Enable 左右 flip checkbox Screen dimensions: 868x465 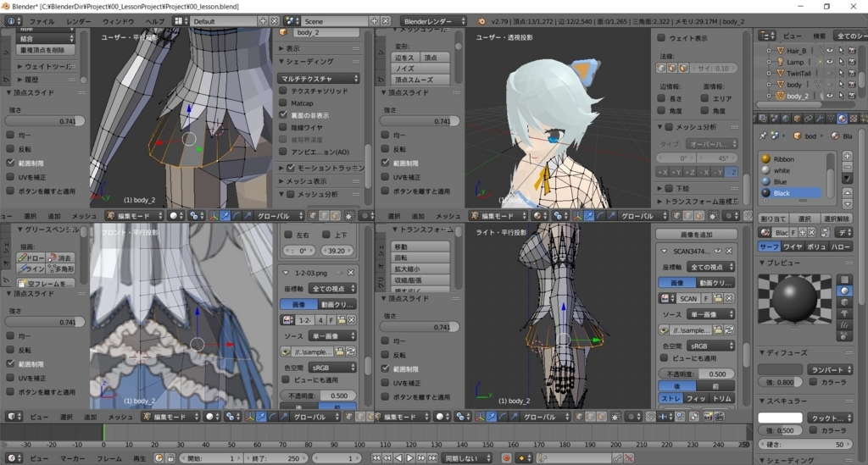click(288, 235)
